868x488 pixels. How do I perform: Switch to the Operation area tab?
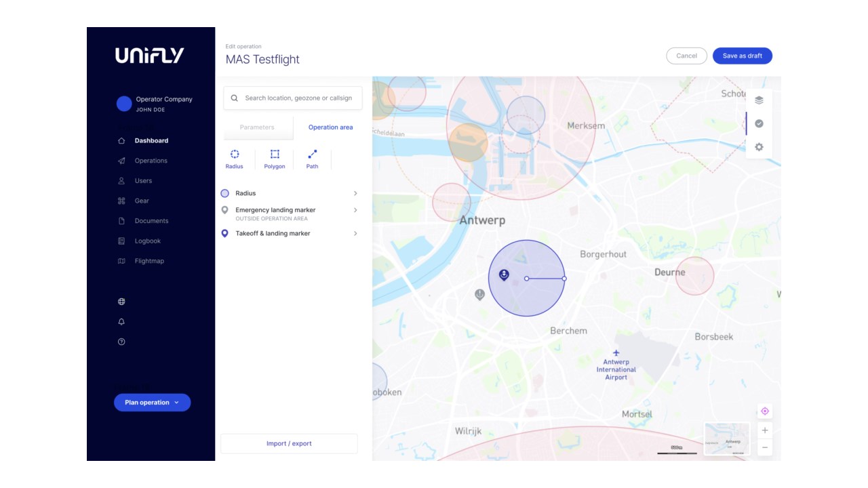click(x=331, y=127)
